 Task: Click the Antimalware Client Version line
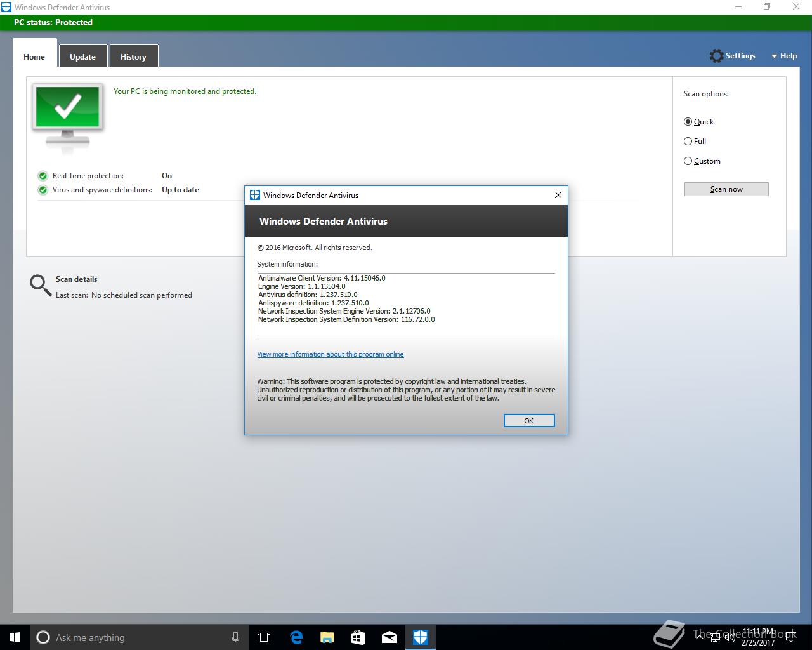tap(322, 278)
